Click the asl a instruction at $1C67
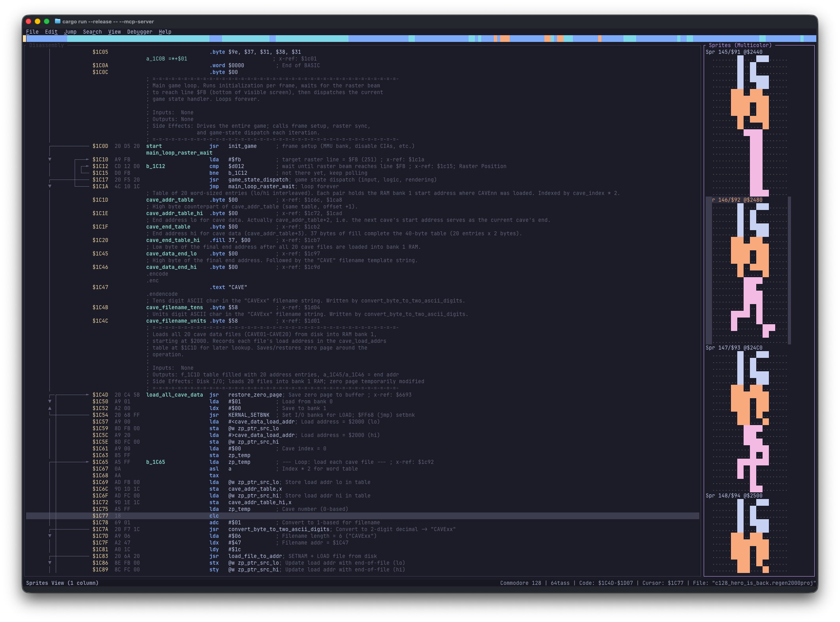840x622 pixels. pos(220,469)
